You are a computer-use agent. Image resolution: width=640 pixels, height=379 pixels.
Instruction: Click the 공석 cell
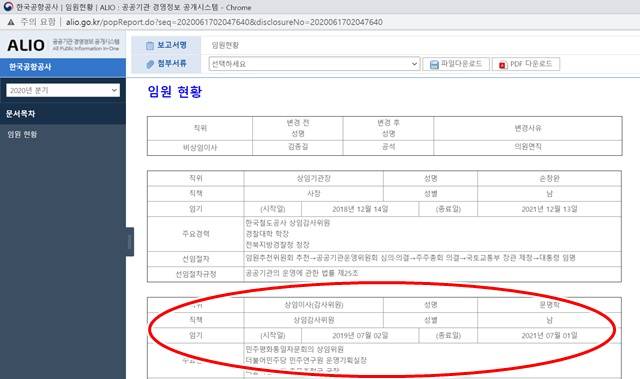[388, 147]
